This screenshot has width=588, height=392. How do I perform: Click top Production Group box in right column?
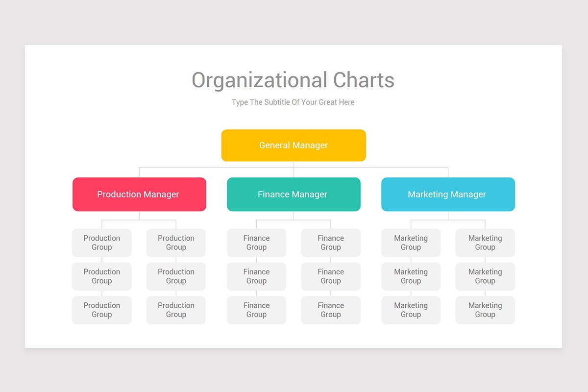pos(176,243)
